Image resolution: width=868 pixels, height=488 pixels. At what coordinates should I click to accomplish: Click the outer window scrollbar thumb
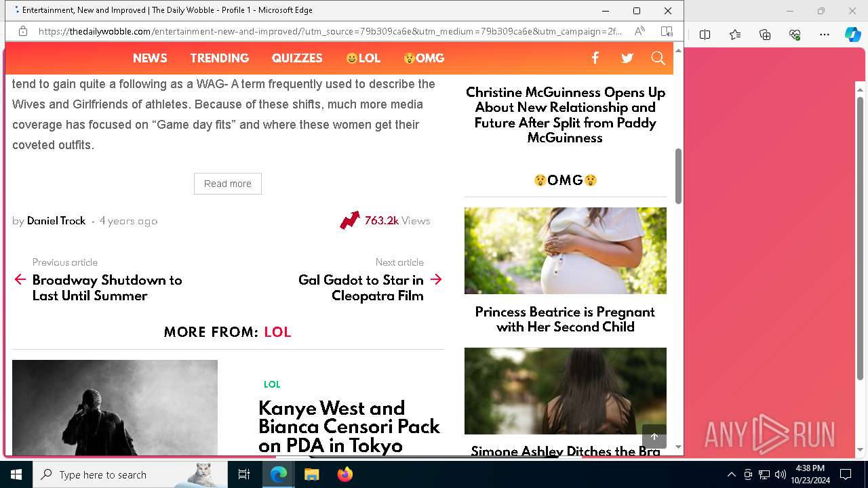(x=860, y=239)
